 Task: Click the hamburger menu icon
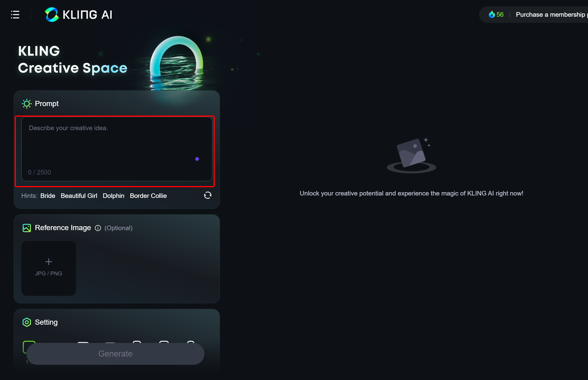tap(15, 14)
